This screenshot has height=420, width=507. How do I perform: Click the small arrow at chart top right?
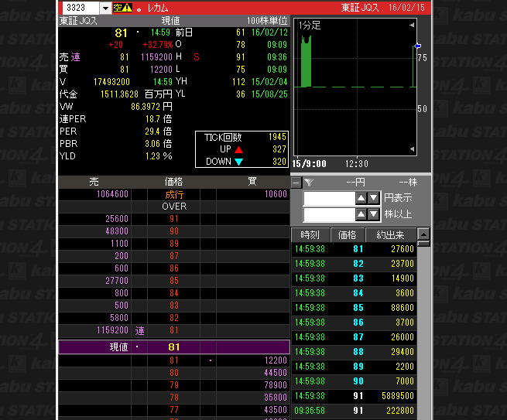coord(412,25)
